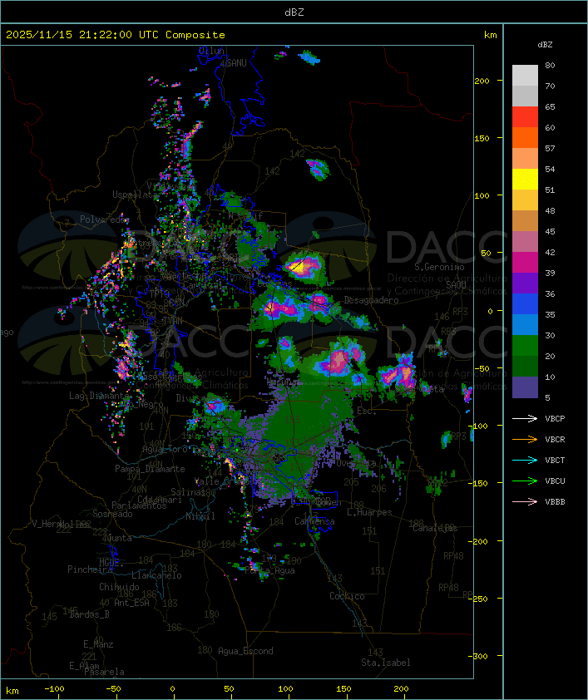Pick the royal blue 36 dBZ swatch
The image size is (588, 700).
click(525, 303)
